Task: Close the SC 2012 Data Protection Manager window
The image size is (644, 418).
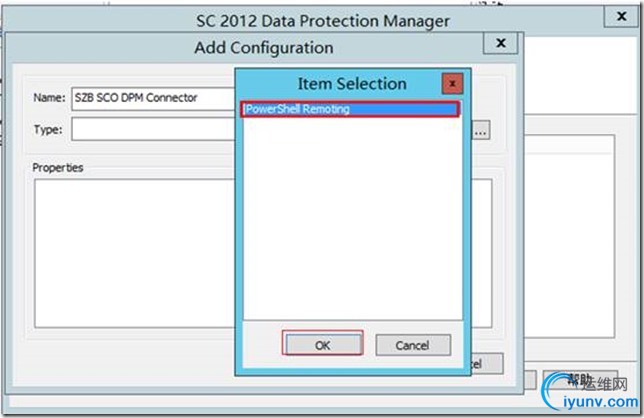Action: [x=621, y=16]
